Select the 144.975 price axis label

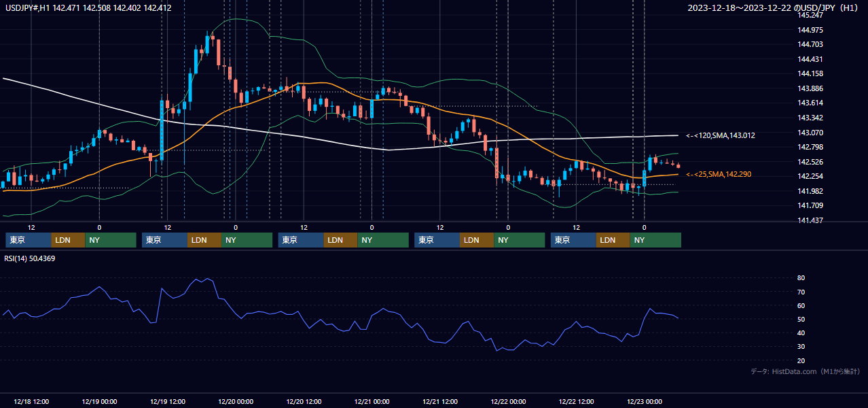point(810,30)
